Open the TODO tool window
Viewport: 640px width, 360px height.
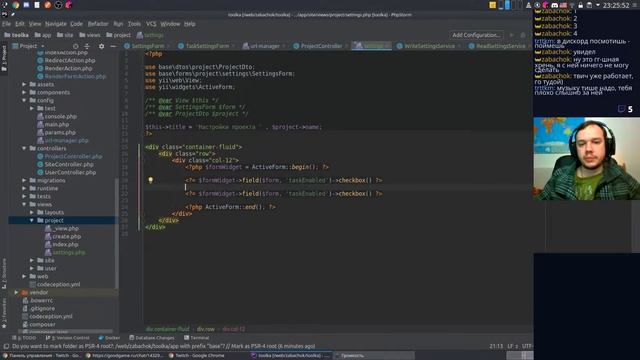(24, 338)
